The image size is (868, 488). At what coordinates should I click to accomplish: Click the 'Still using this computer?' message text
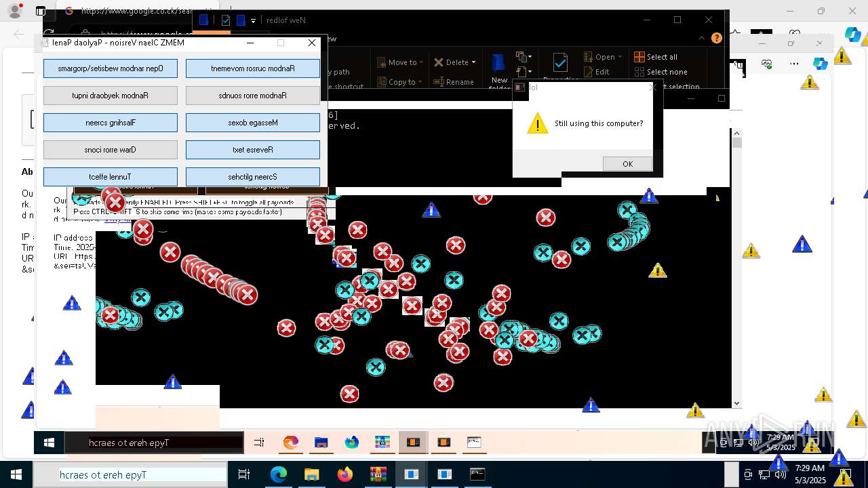[599, 123]
